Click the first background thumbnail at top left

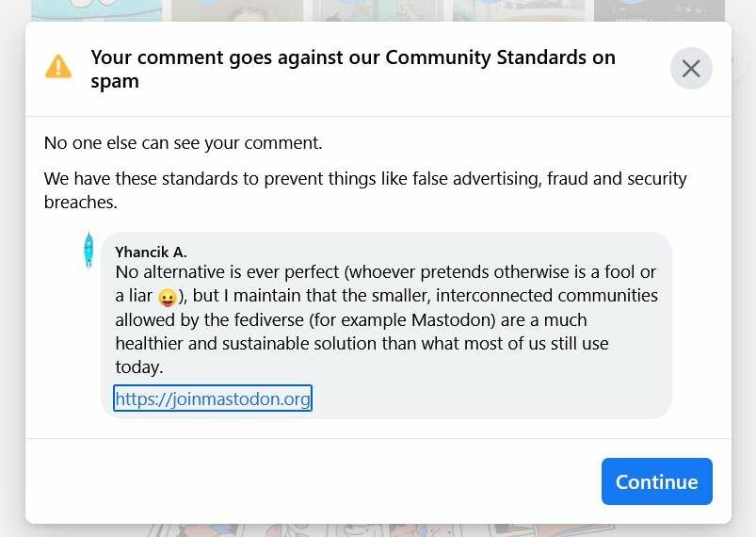tap(96, 10)
